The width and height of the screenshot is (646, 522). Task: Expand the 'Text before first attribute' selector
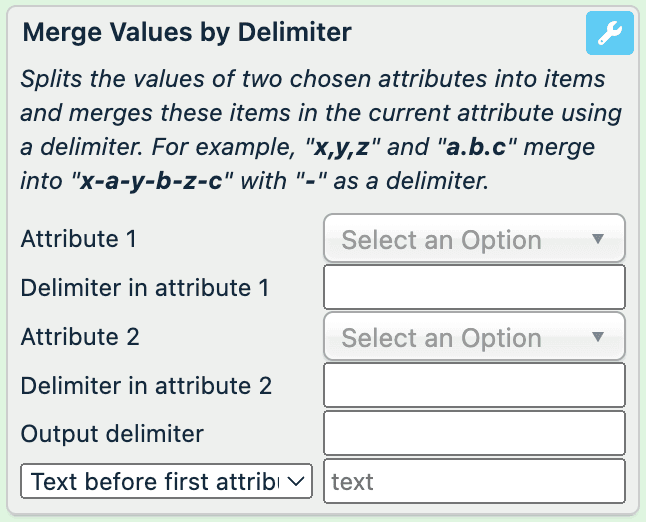click(x=167, y=482)
